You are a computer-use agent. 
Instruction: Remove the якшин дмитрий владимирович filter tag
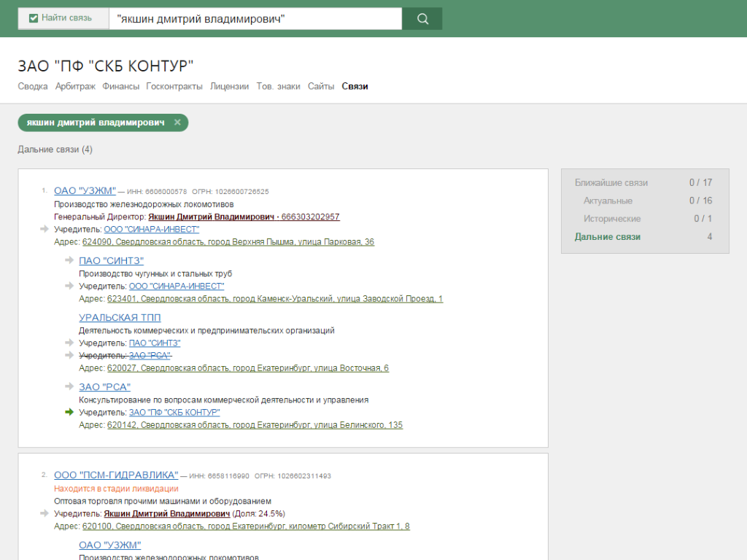tap(177, 122)
